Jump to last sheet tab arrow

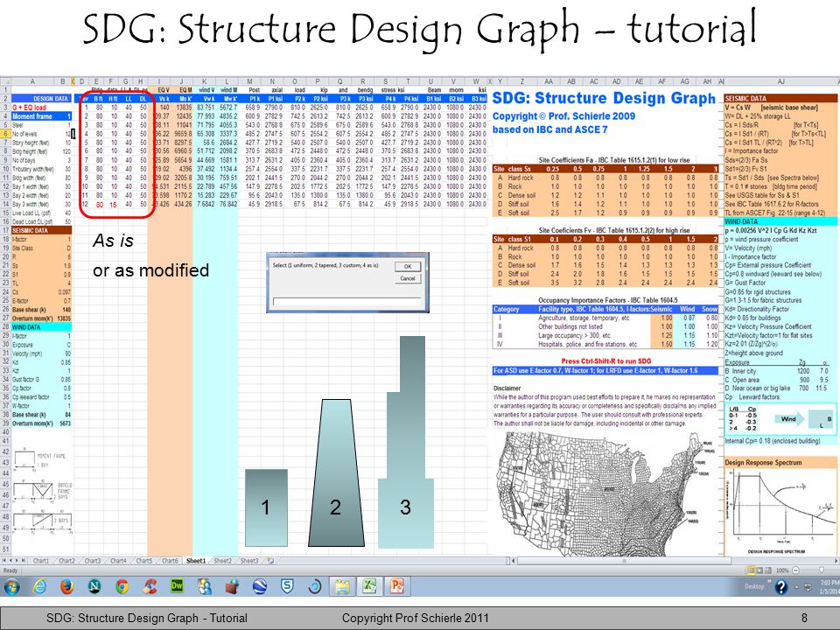point(24,561)
